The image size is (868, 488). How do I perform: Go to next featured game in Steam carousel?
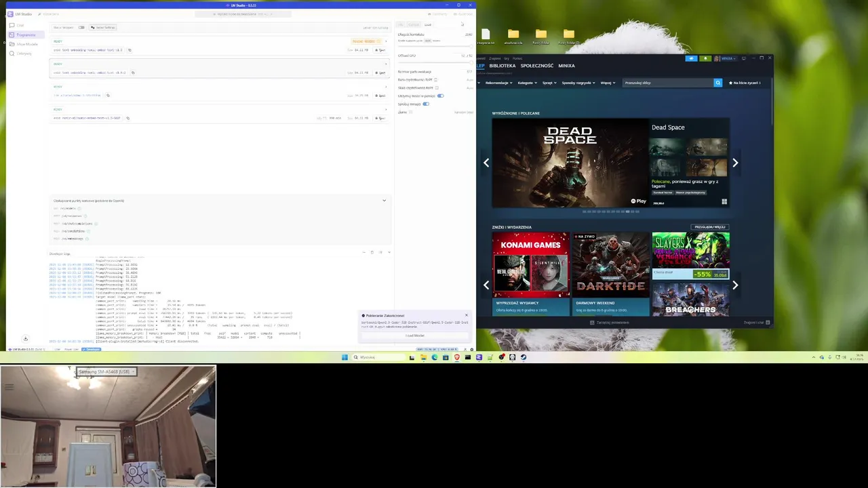735,163
